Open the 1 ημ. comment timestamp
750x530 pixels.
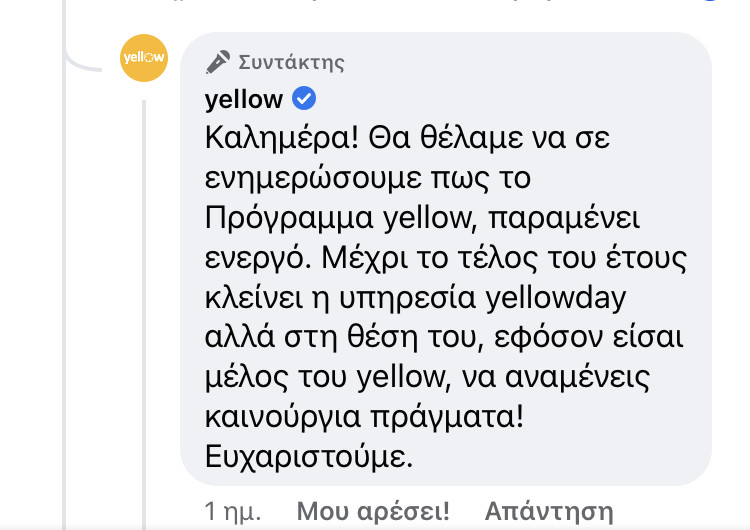click(x=232, y=512)
